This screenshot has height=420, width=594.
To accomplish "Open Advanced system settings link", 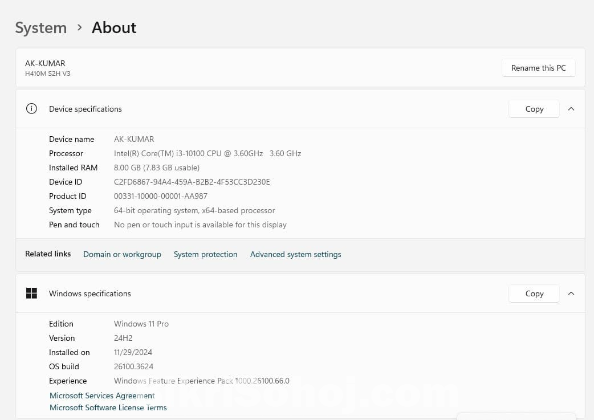I will pos(295,254).
